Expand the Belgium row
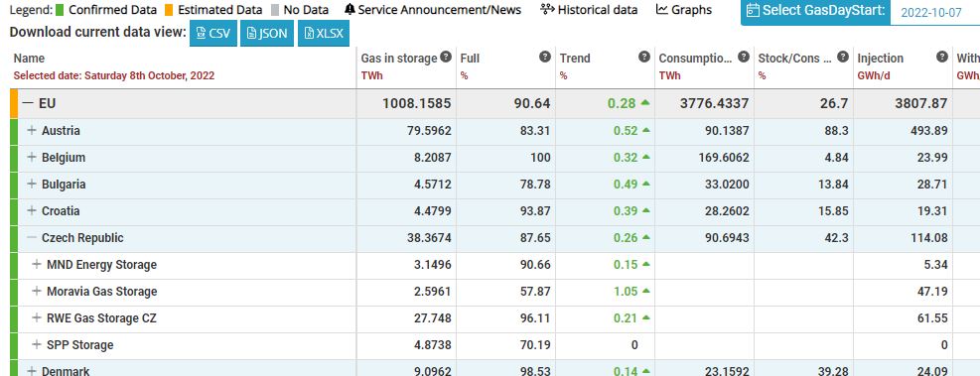This screenshot has width=980, height=376. tap(32, 158)
